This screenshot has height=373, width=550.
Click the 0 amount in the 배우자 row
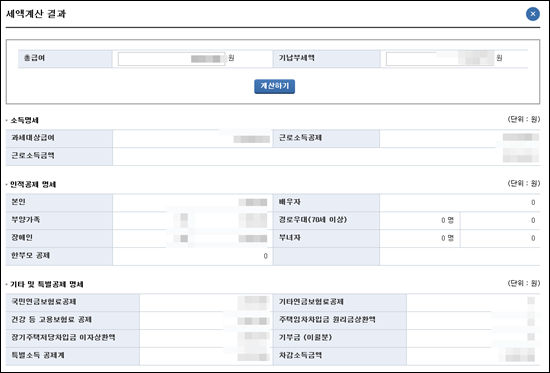click(x=533, y=202)
